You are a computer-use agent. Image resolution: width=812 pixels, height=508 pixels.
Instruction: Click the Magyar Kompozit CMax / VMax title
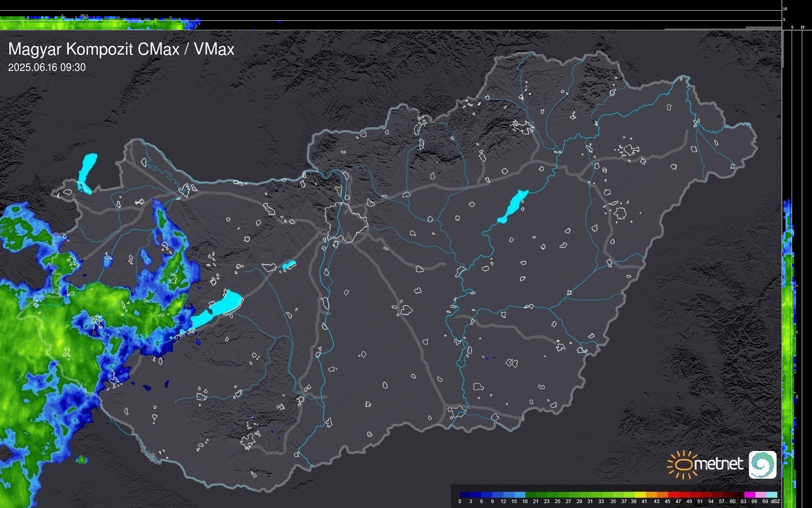[x=121, y=49]
